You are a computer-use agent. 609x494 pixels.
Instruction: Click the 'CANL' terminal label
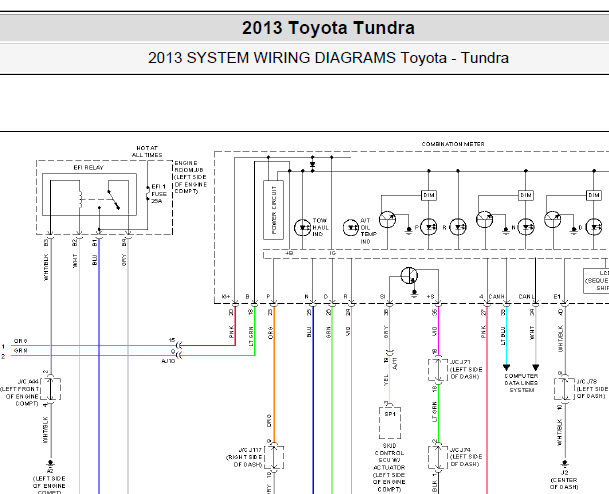coord(527,297)
